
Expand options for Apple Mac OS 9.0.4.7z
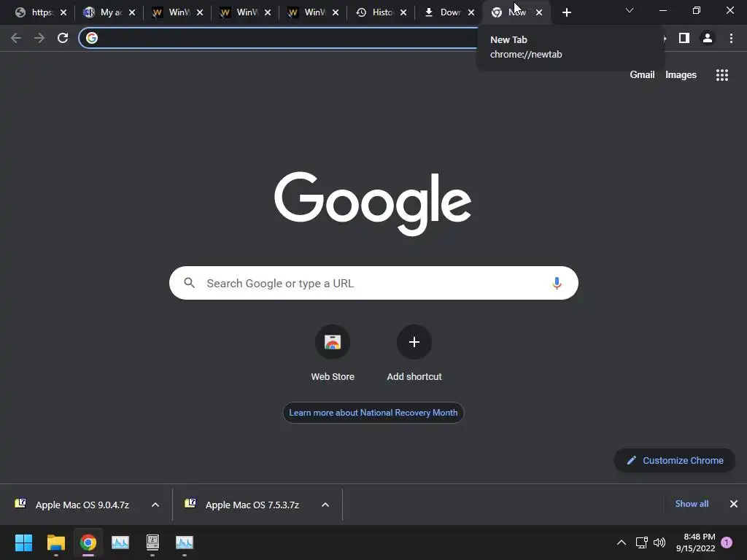(155, 505)
